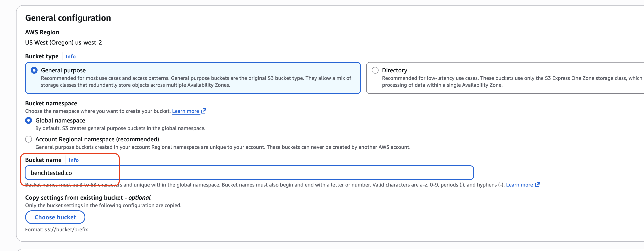The image size is (644, 251).
Task: Open Info link next to Bucket name
Action: 74,160
